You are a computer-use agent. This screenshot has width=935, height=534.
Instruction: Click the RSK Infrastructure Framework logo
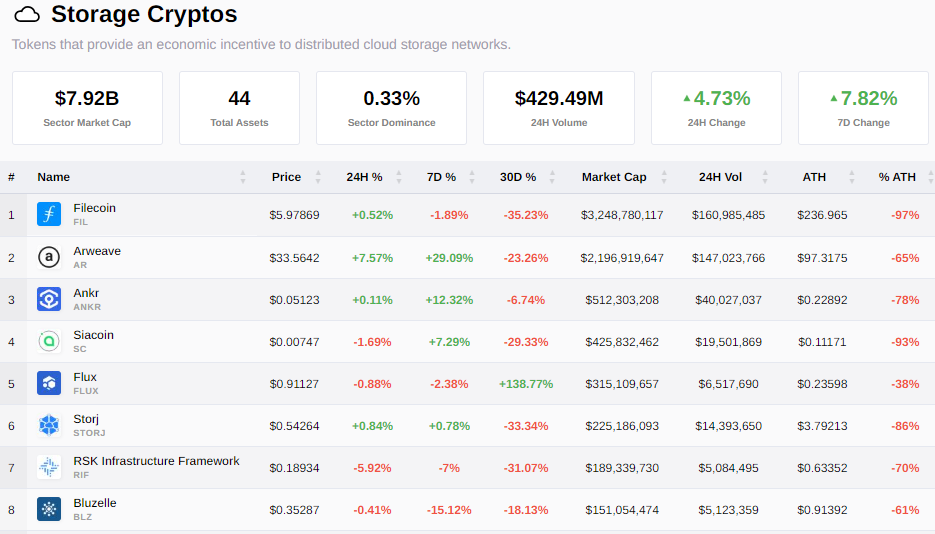[49, 467]
